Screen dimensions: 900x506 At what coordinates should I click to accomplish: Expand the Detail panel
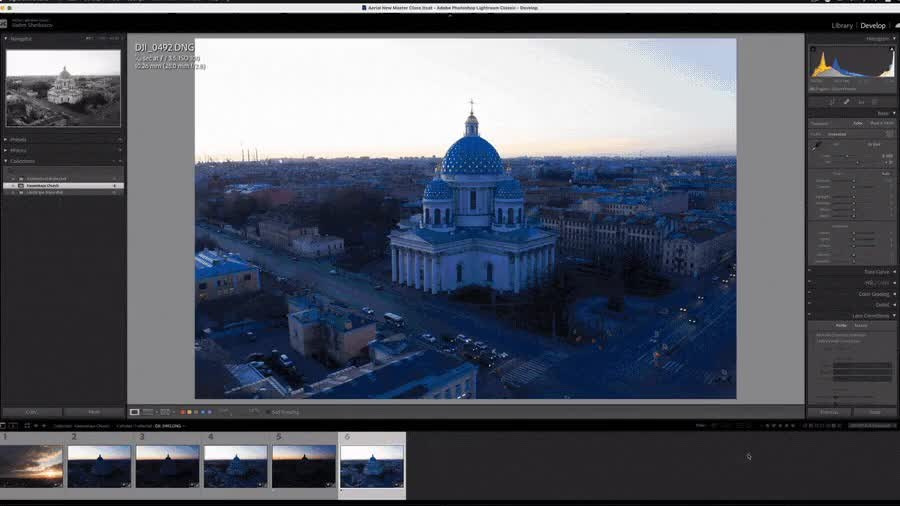[x=894, y=305]
